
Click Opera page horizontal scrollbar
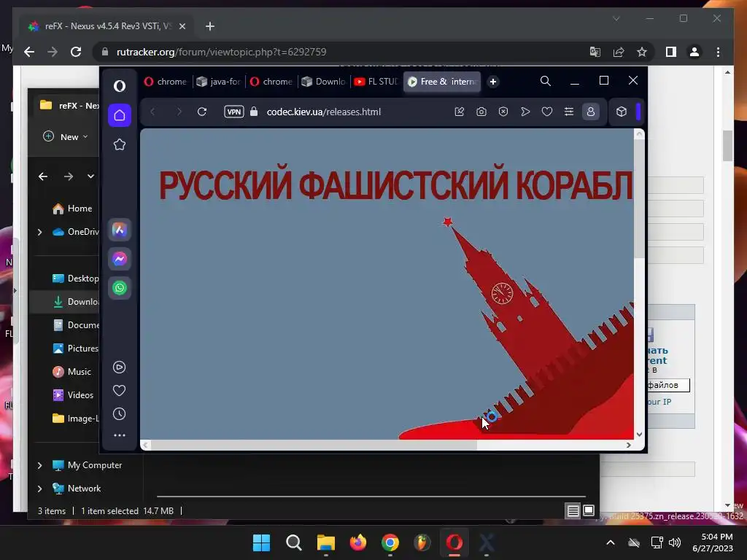click(x=314, y=445)
